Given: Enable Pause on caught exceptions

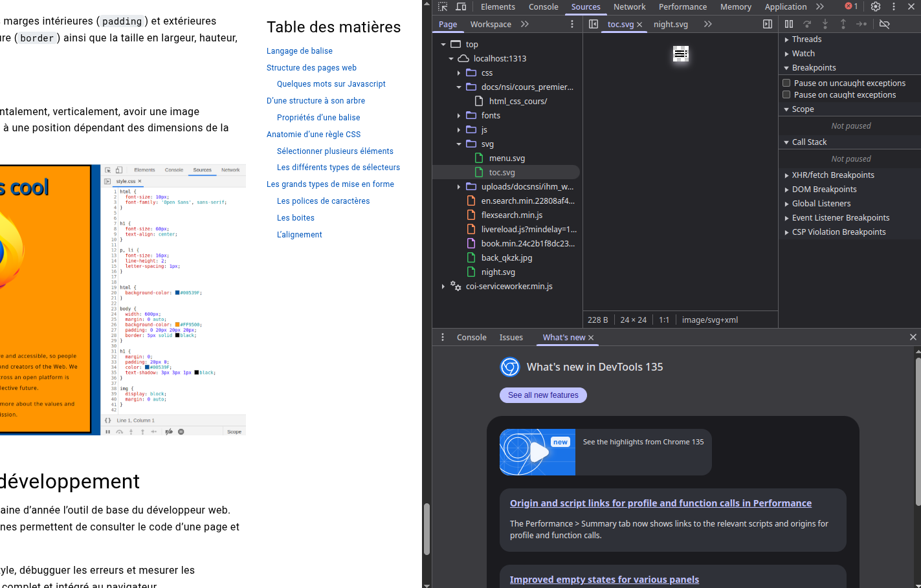Looking at the screenshot, I should pyautogui.click(x=786, y=94).
